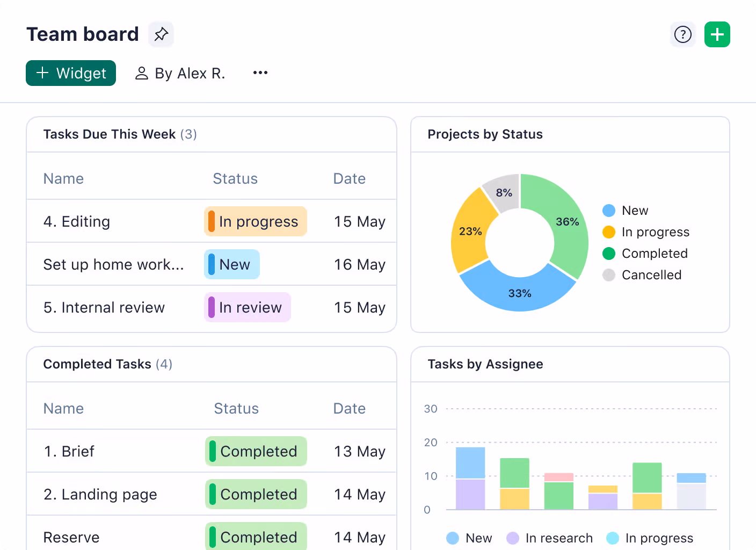Image resolution: width=756 pixels, height=550 pixels.
Task: Click the assignee bar with the pink top
Action: click(559, 491)
